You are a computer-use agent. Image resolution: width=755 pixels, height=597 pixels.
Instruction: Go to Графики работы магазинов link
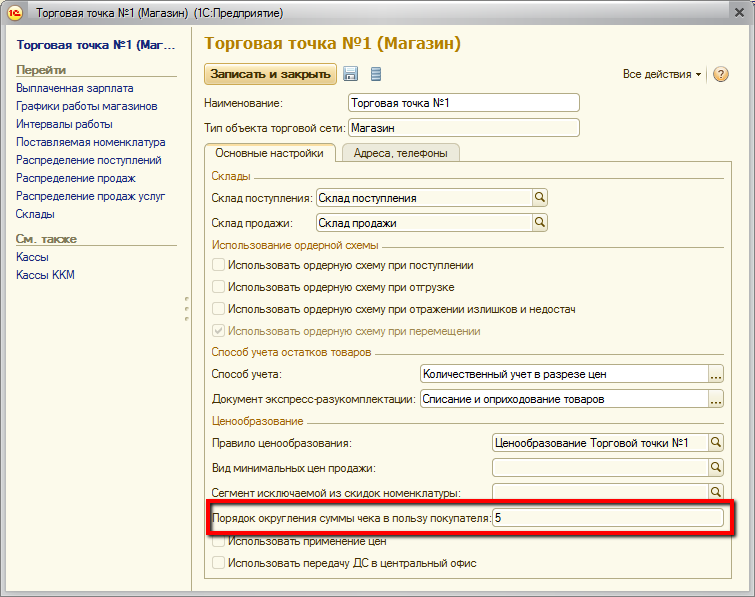tap(86, 106)
